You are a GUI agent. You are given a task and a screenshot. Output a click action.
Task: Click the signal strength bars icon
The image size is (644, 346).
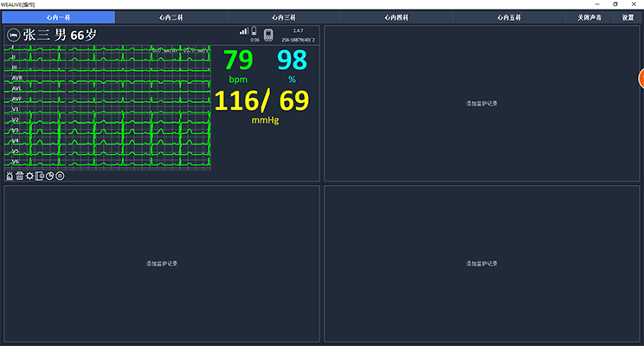tap(244, 31)
